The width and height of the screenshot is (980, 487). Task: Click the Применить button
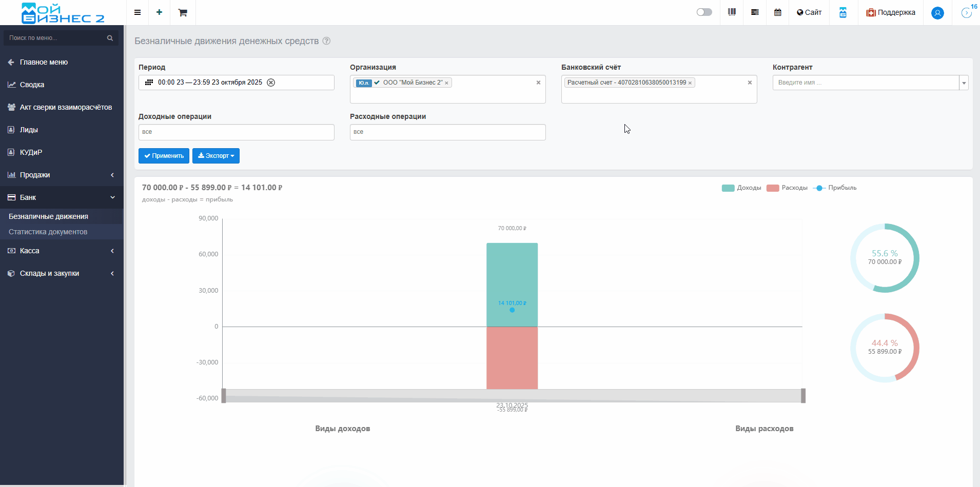(164, 156)
